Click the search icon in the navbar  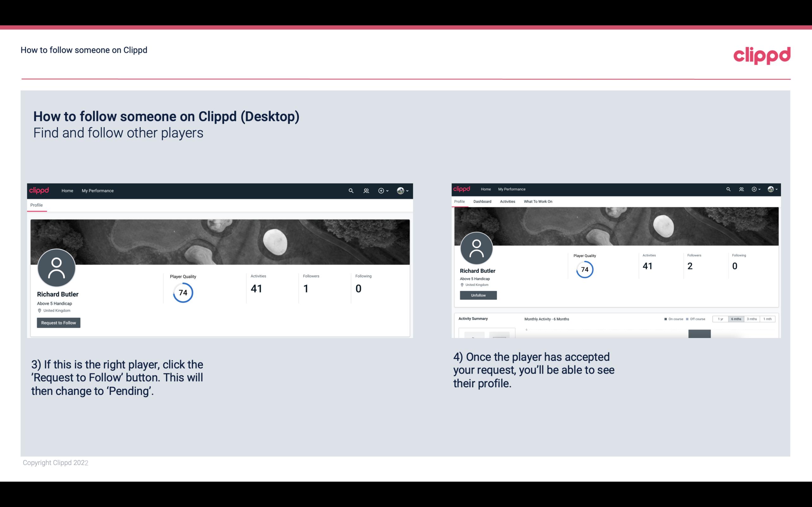pos(350,190)
